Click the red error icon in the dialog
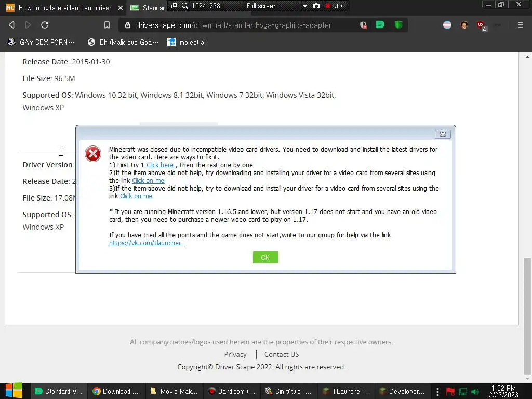This screenshot has height=399, width=532. pos(92,154)
